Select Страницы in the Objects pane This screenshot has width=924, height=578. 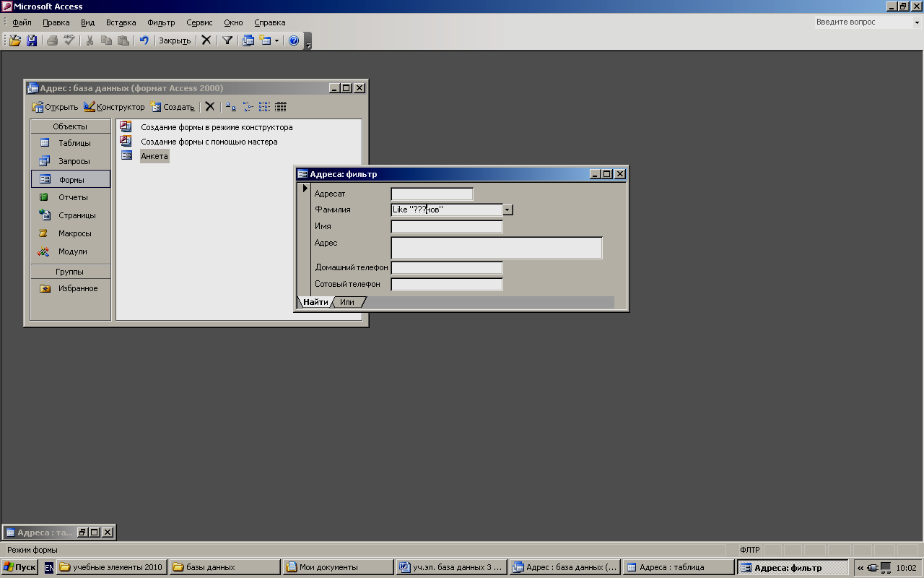coord(71,215)
